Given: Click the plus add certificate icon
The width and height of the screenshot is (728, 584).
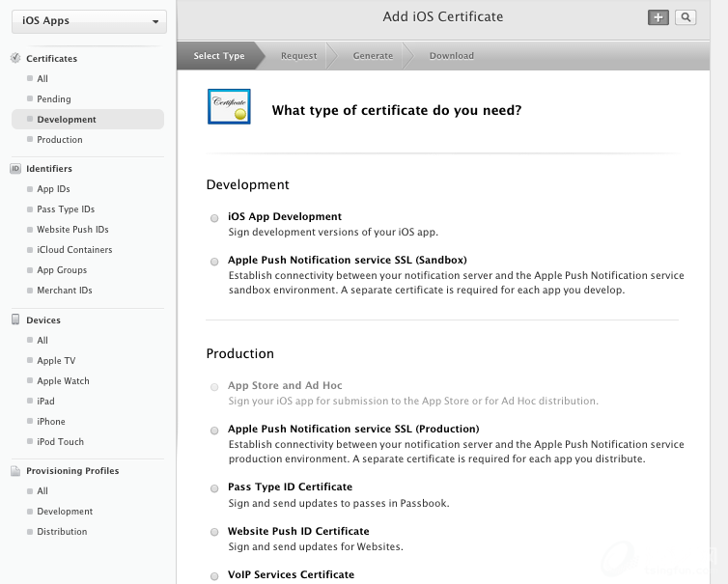Looking at the screenshot, I should pos(658,17).
